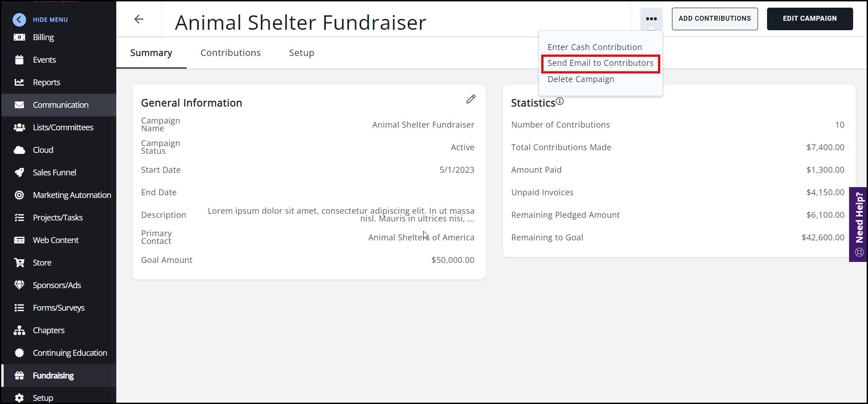Go to Marketing Automation in sidebar
Viewport: 868px width, 404px height.
point(72,195)
